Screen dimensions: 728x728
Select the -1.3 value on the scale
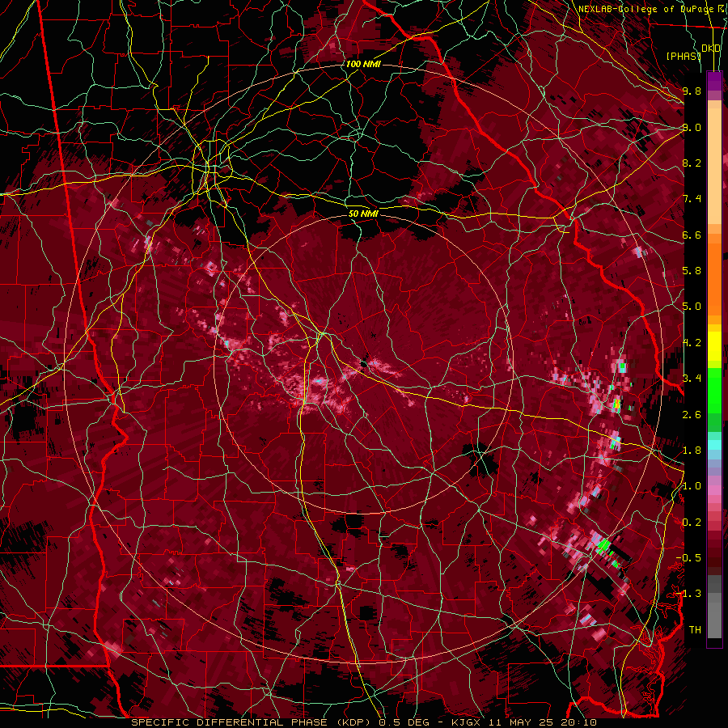(x=689, y=594)
